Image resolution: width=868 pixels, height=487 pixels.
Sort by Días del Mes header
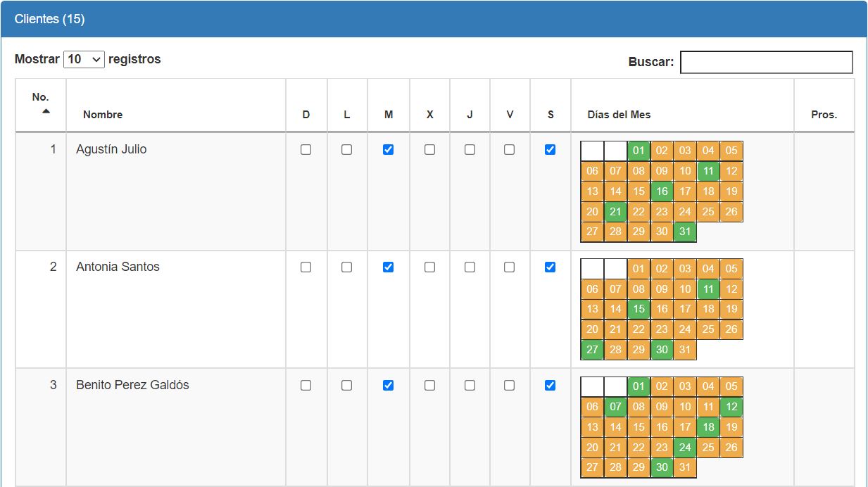[x=619, y=115]
